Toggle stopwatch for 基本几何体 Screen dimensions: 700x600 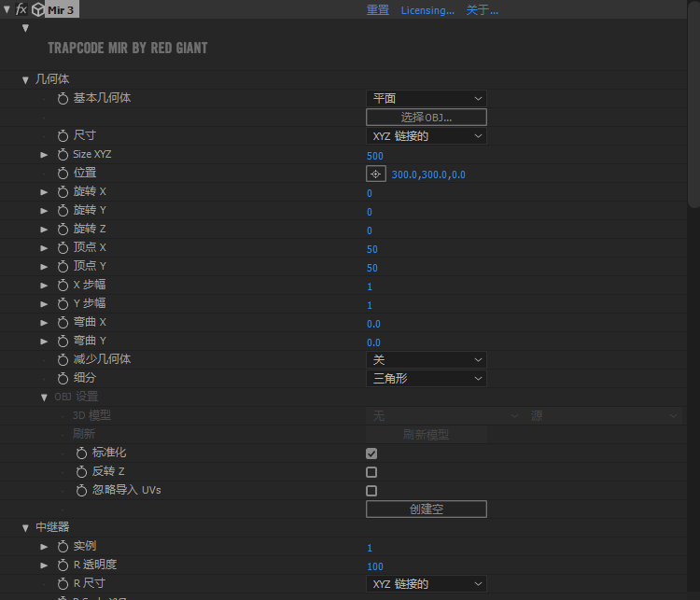(x=63, y=99)
